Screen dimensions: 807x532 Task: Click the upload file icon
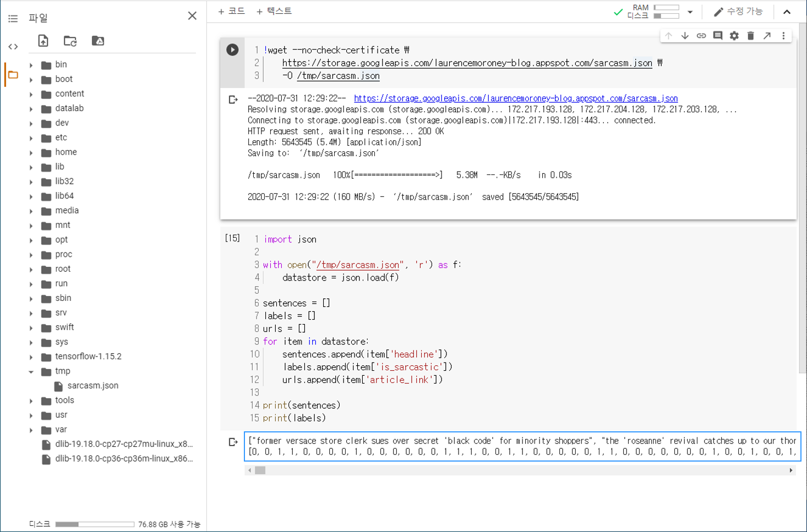(x=43, y=41)
